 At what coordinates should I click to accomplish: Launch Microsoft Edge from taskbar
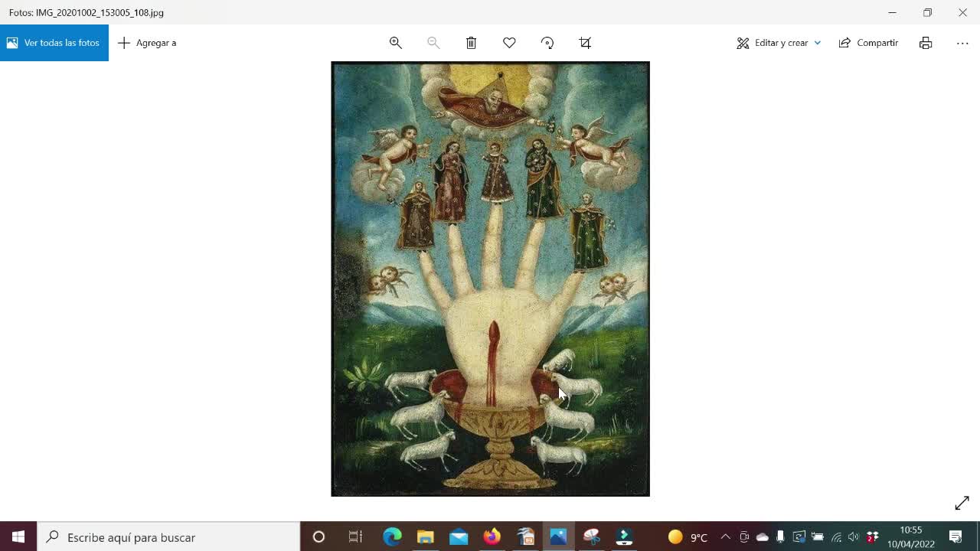(x=392, y=537)
